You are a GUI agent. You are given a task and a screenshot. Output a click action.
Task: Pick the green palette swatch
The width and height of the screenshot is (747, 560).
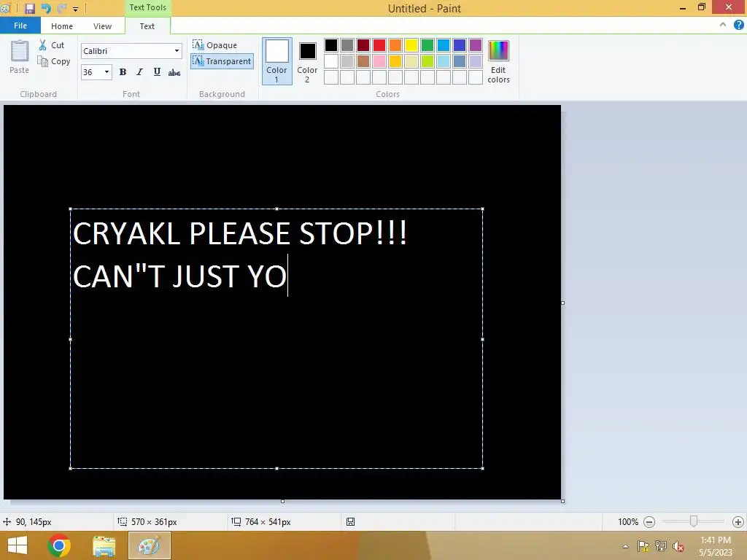[427, 45]
